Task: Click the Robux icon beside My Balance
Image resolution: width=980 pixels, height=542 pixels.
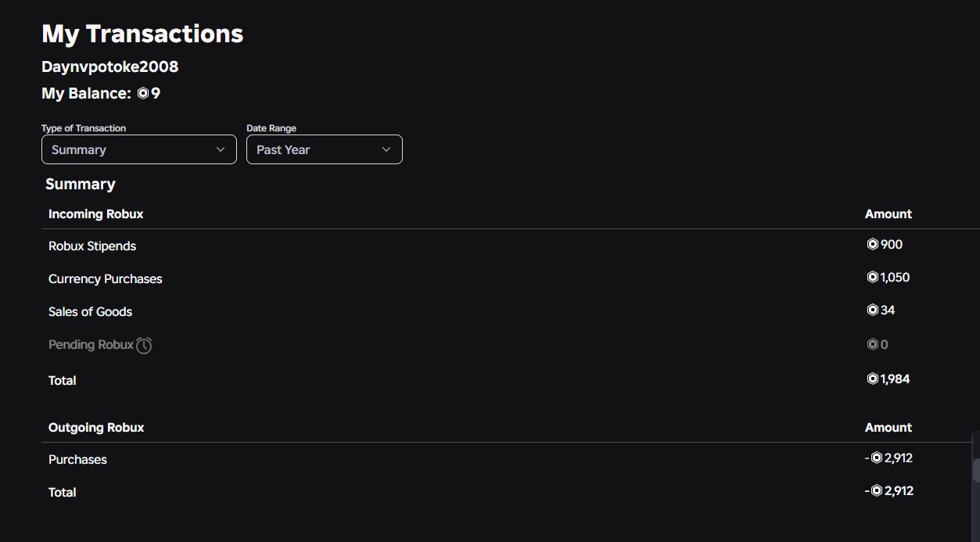Action: coord(143,93)
